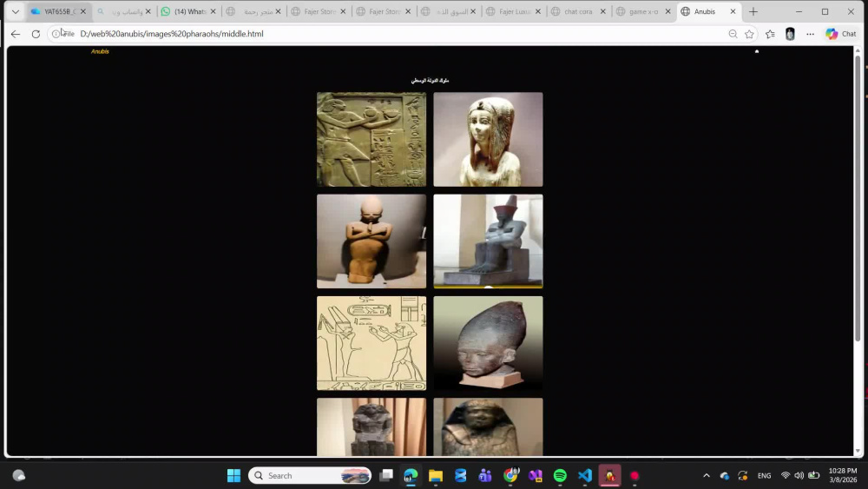Open the browser profile avatar

[x=790, y=34]
